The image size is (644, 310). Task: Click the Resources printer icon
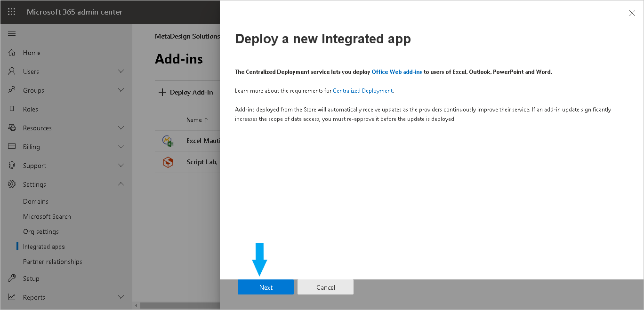(12, 127)
